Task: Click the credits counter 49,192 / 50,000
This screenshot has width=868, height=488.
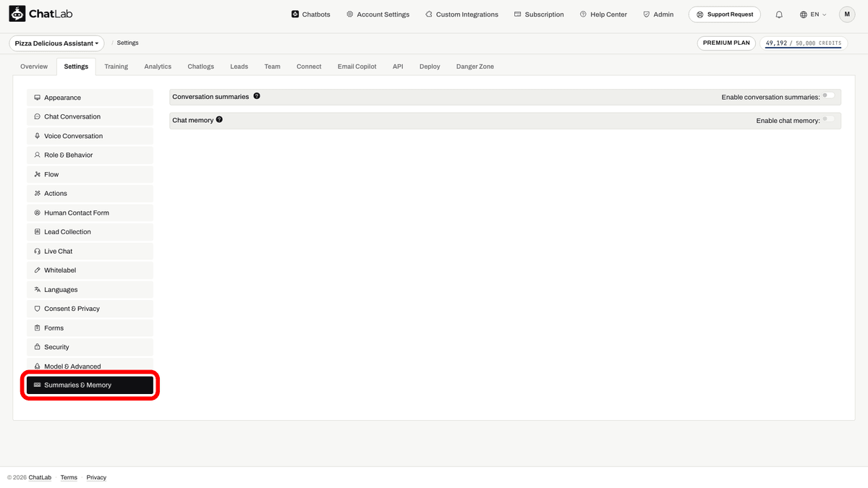Action: [804, 43]
